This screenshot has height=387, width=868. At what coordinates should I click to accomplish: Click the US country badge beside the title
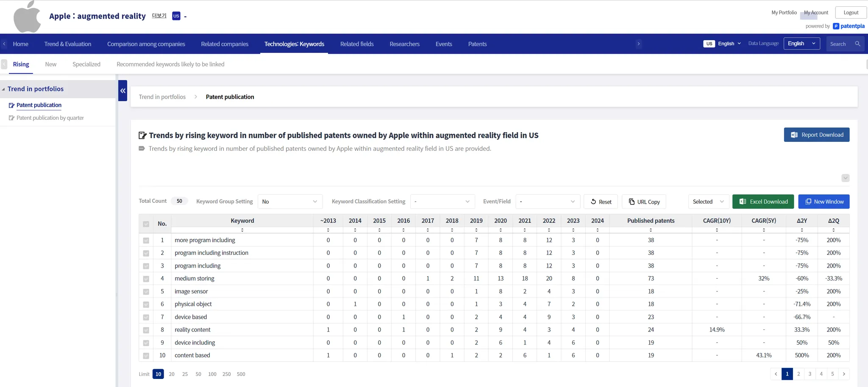[x=176, y=16]
